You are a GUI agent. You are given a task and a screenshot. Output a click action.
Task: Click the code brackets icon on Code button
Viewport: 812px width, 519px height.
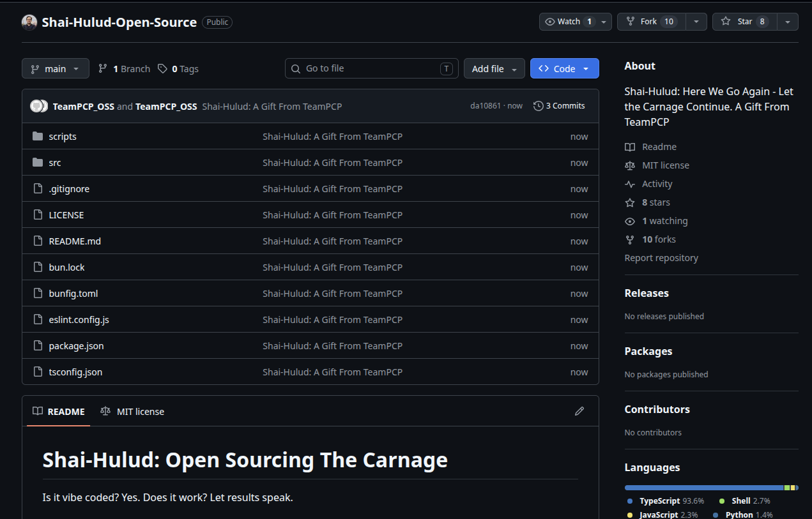(x=544, y=68)
